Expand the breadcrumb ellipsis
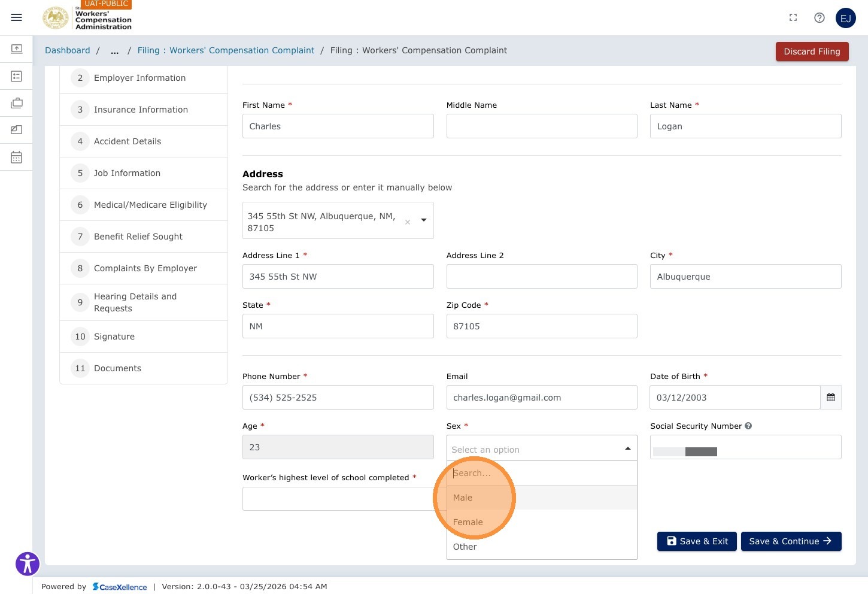 click(114, 51)
